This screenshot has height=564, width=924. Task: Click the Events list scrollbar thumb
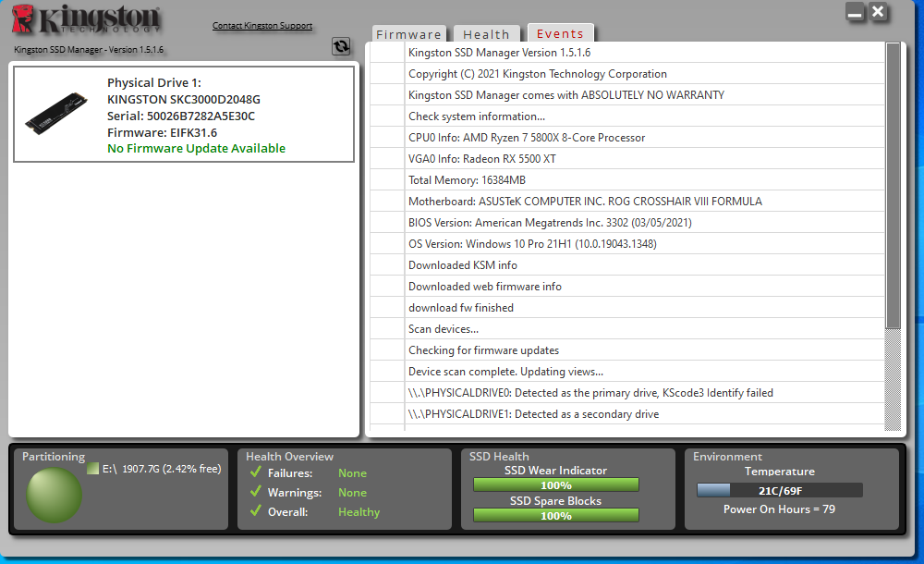(x=893, y=185)
